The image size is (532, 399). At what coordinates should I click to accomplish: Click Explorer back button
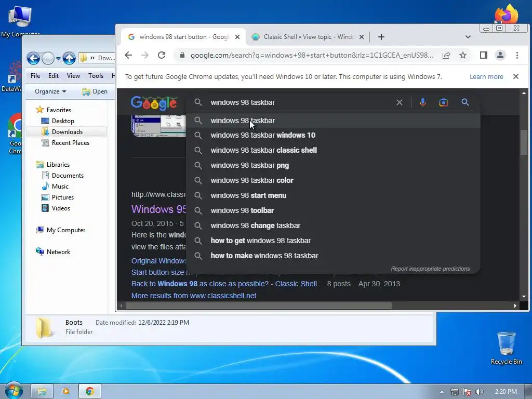33,58
